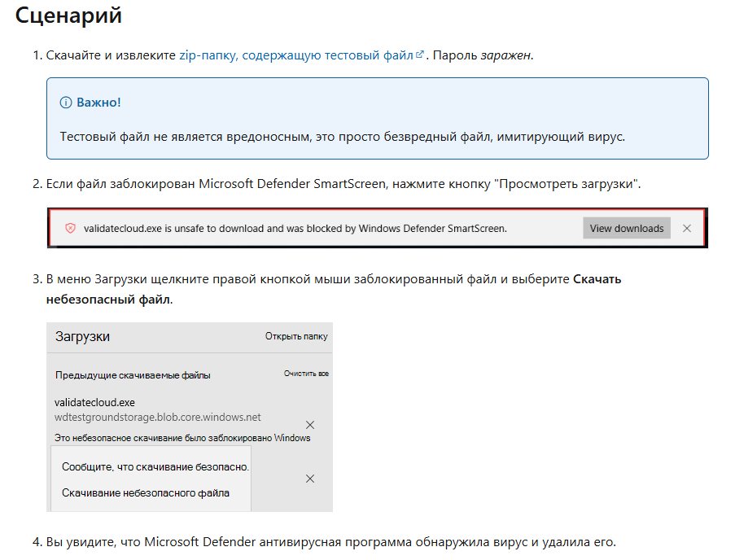The image size is (735, 560).
Task: Click validatecloud.exe file name in downloads
Action: tap(94, 403)
